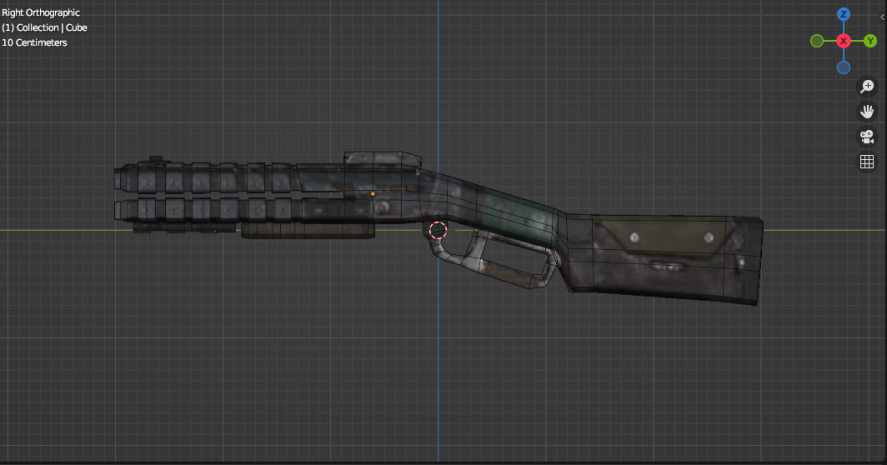
Task: Click the 'Right Orthographic' view label
Action: coord(41,12)
